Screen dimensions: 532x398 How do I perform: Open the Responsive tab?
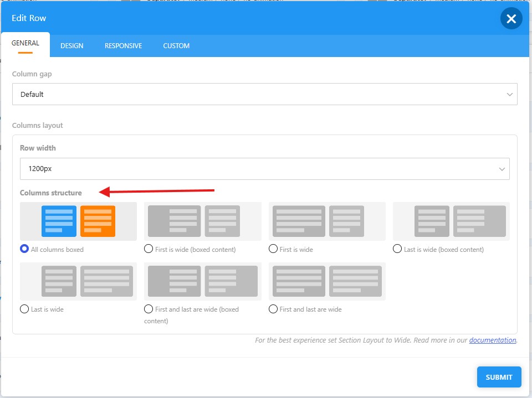pos(123,46)
